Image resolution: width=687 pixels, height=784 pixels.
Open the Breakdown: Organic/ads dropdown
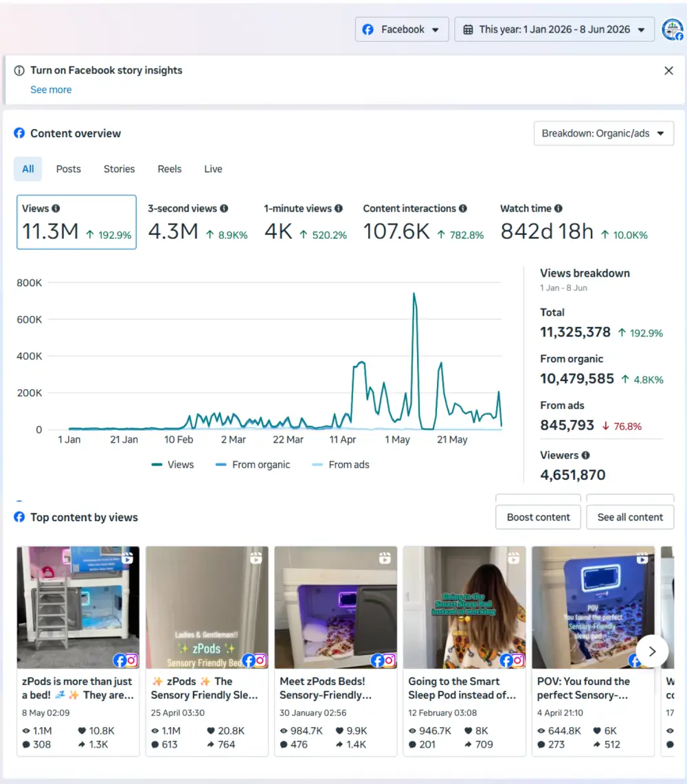pos(603,133)
